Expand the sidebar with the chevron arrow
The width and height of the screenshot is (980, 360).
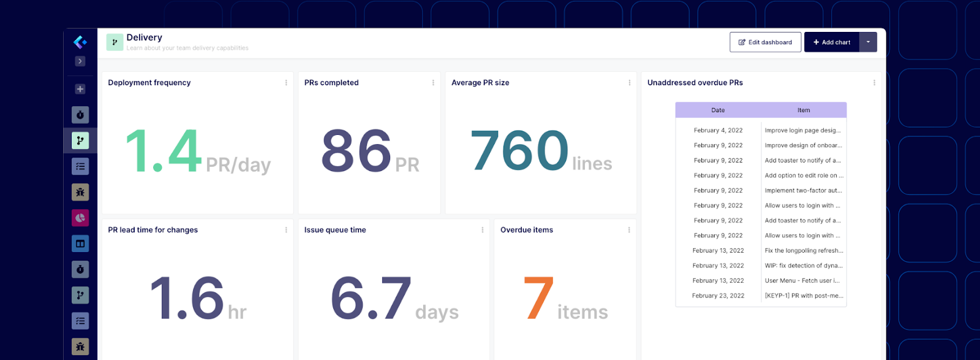coord(80,61)
